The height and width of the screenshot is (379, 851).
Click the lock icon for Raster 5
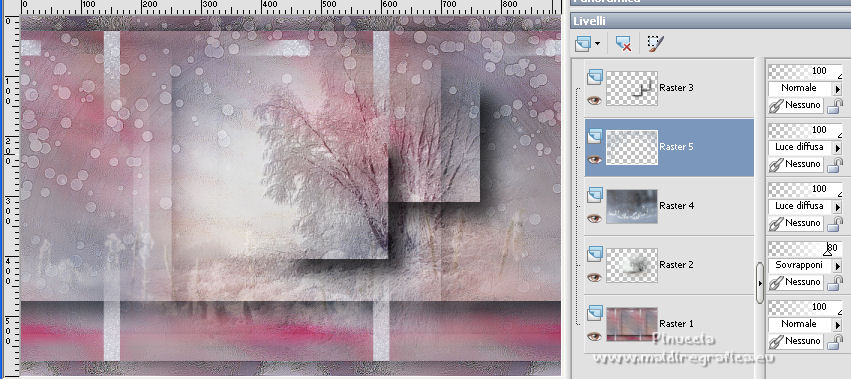point(834,164)
